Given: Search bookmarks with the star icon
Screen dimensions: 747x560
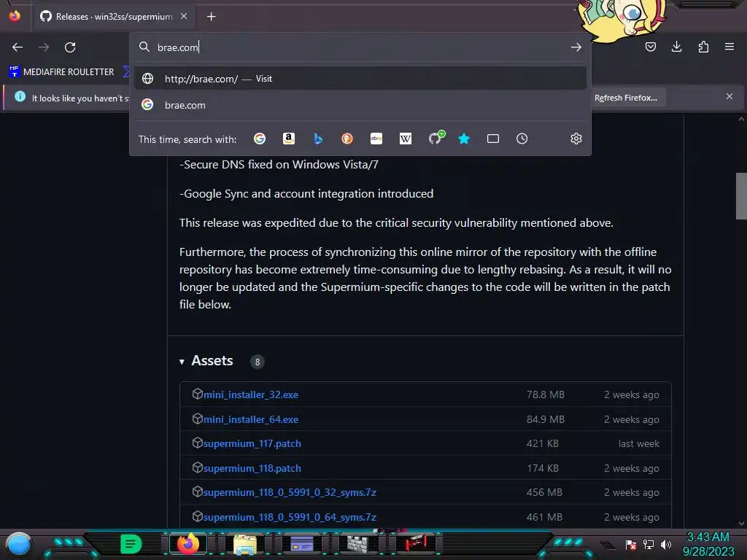Looking at the screenshot, I should (464, 139).
